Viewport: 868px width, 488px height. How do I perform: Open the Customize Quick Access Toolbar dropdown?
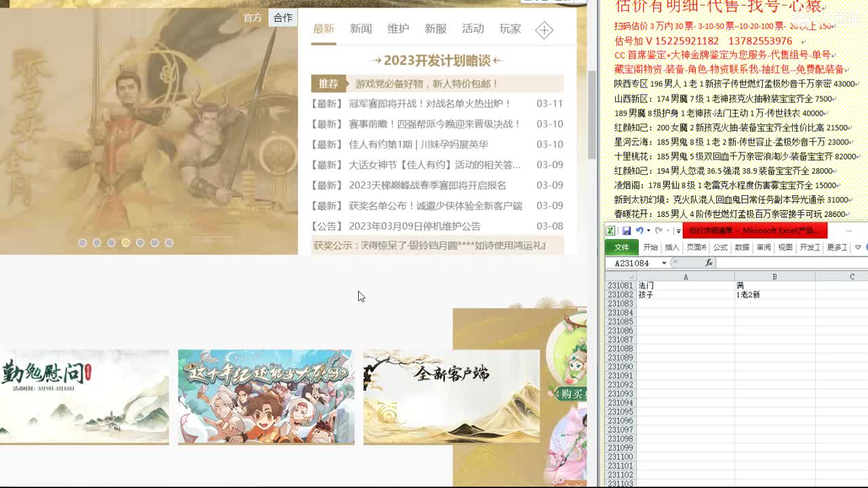point(677,231)
